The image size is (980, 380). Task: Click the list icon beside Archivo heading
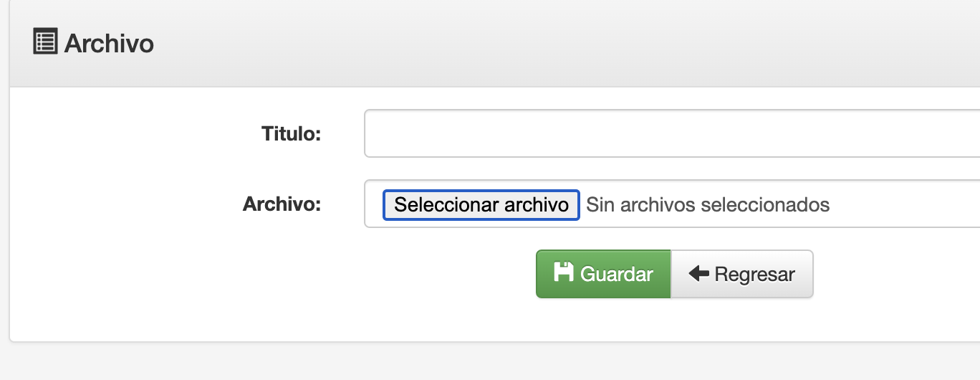tap(45, 42)
